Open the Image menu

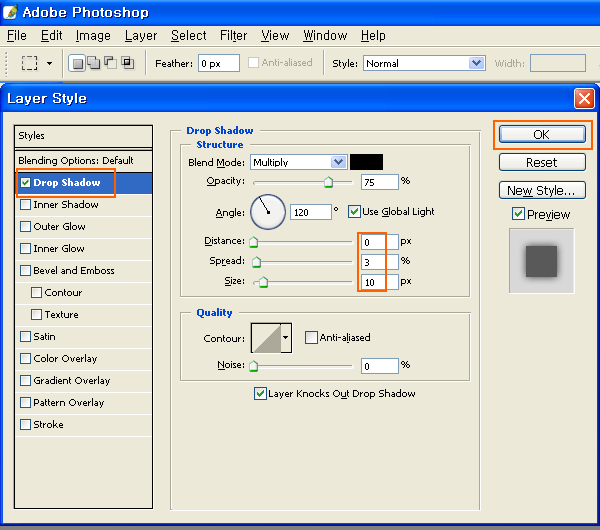[x=93, y=36]
